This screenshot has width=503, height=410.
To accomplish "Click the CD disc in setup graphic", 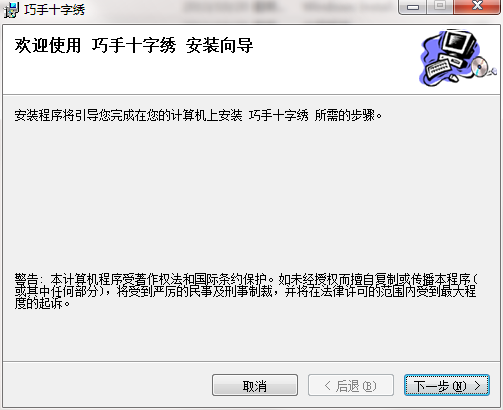I will (x=479, y=66).
